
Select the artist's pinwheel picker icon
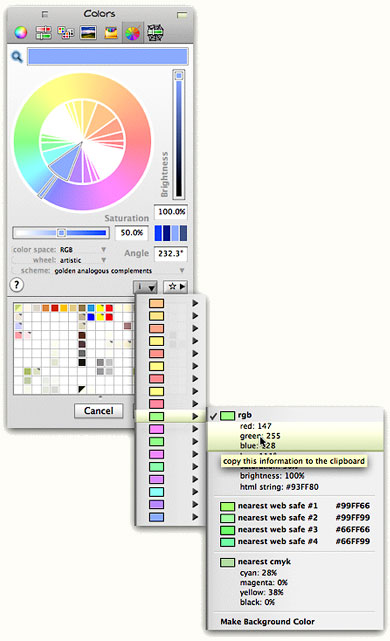pyautogui.click(x=132, y=33)
